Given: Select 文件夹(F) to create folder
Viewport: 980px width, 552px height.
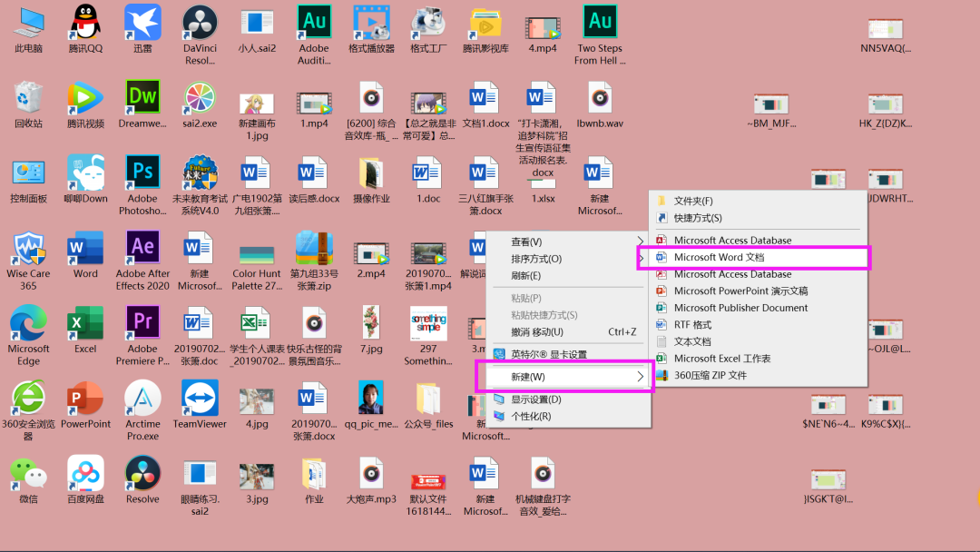Looking at the screenshot, I should pyautogui.click(x=693, y=201).
